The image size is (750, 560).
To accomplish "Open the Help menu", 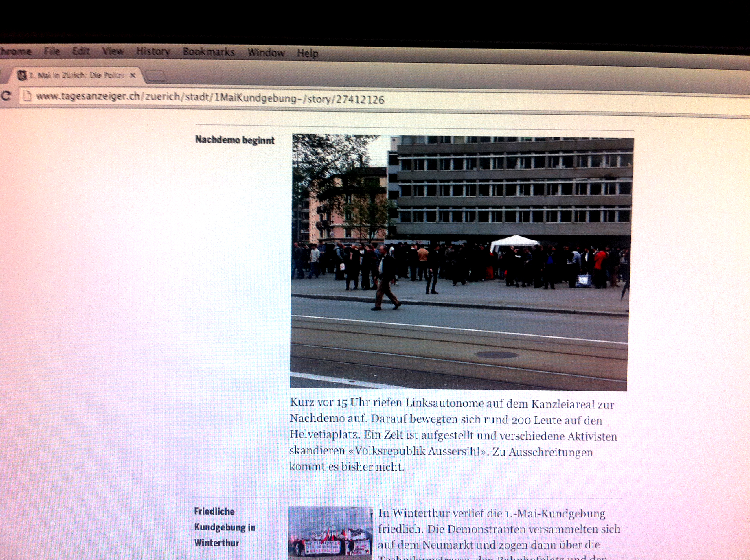I will 308,53.
